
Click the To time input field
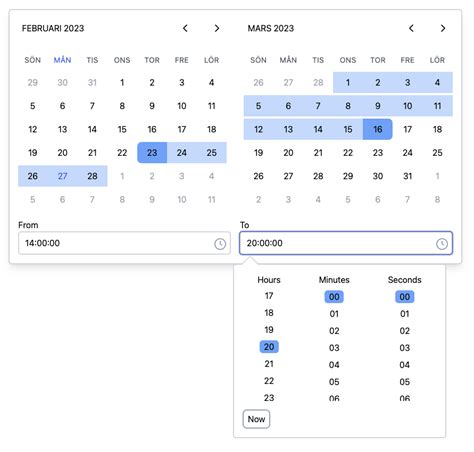coord(346,243)
